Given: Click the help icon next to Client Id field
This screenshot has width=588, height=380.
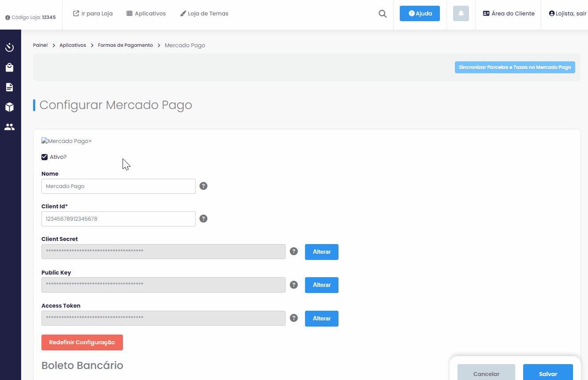Looking at the screenshot, I should point(203,218).
